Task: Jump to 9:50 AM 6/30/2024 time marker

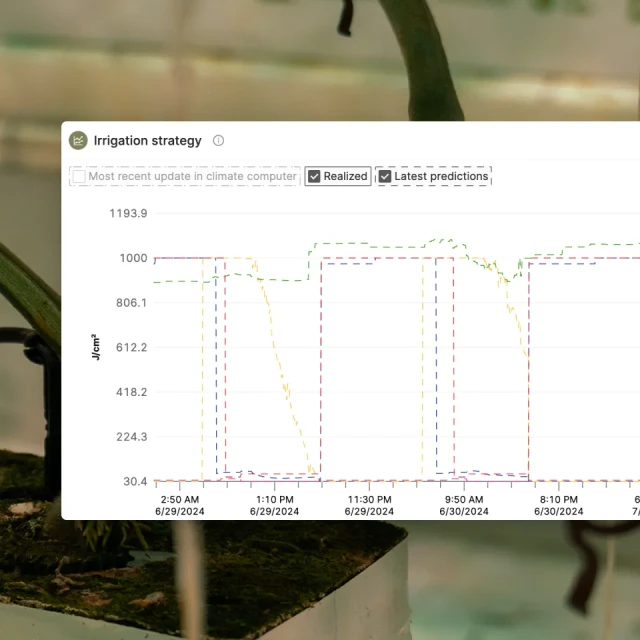Action: point(464,505)
